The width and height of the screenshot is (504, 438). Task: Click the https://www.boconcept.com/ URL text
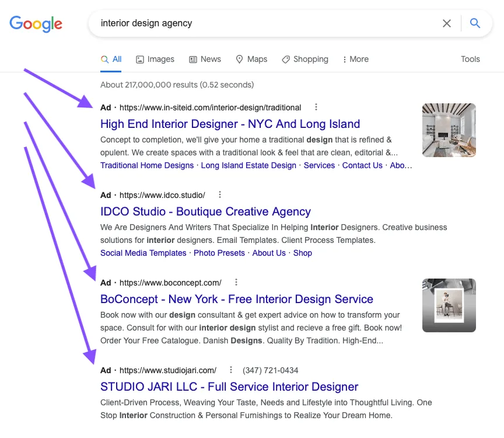(x=170, y=283)
